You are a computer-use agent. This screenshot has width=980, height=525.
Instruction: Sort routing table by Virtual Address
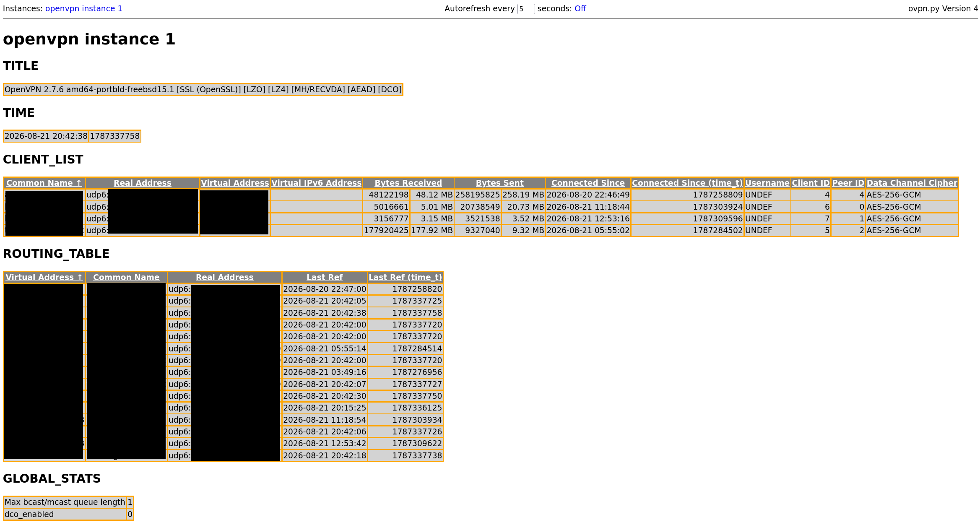pos(44,278)
